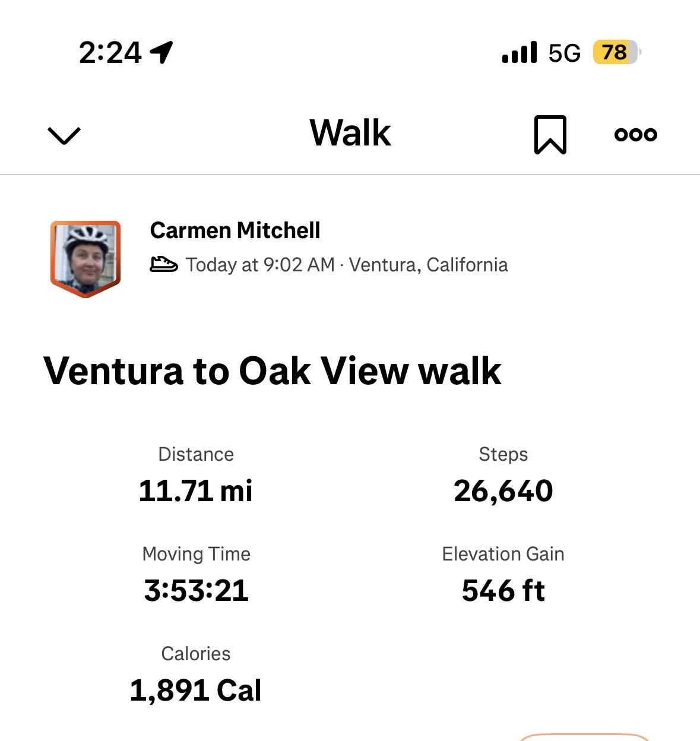The height and width of the screenshot is (741, 700).
Task: Tap the Calories 1,891 Cal stat
Action: tap(196, 690)
